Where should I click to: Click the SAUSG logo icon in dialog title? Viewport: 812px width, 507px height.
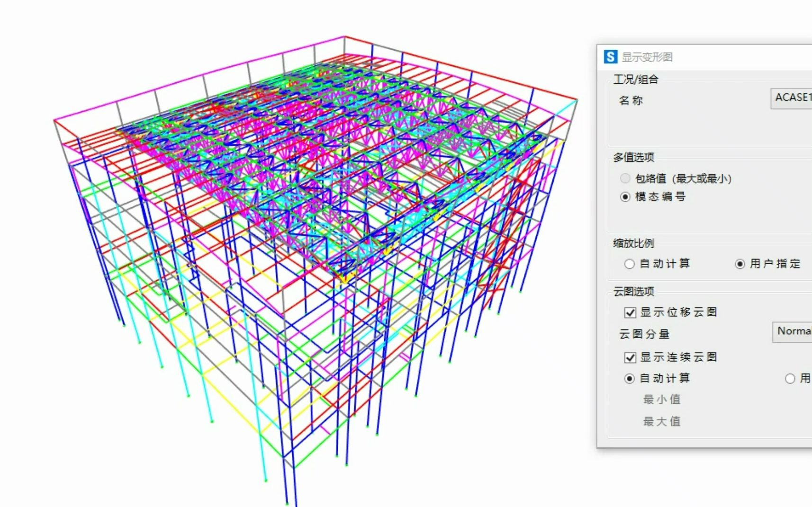[x=610, y=57]
